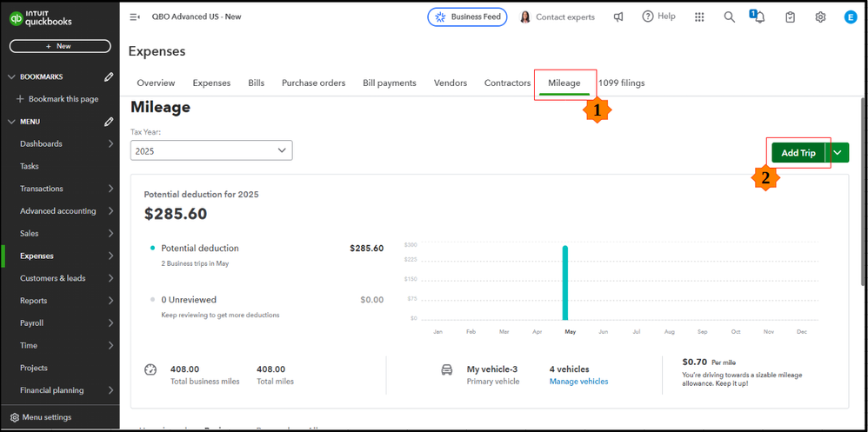Click the Add Trip button
Screen dimensions: 868x432
(798, 153)
